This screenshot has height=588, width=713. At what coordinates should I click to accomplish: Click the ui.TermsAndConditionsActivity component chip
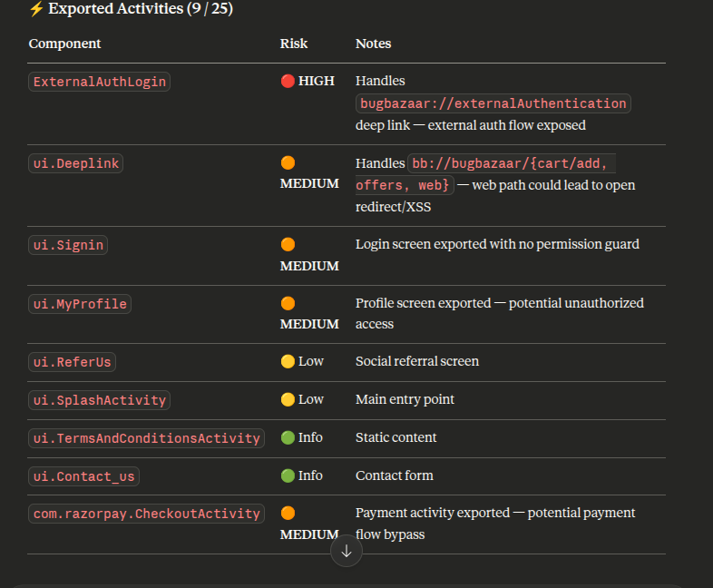tap(146, 438)
